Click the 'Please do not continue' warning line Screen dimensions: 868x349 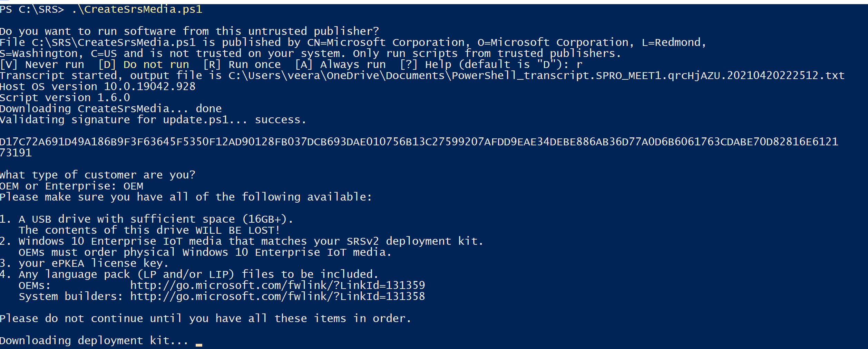click(205, 319)
